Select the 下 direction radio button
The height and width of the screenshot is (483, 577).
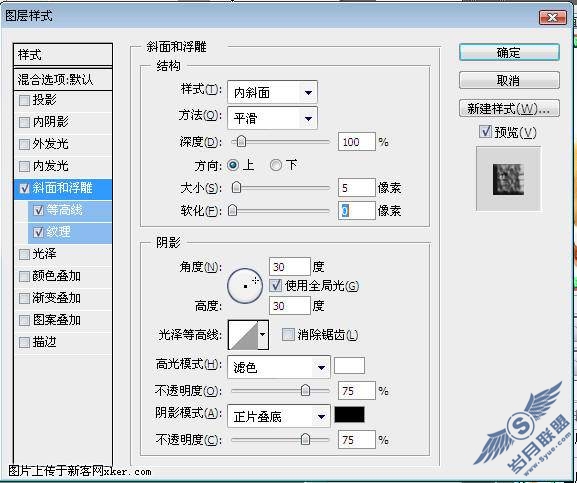pyautogui.click(x=276, y=165)
